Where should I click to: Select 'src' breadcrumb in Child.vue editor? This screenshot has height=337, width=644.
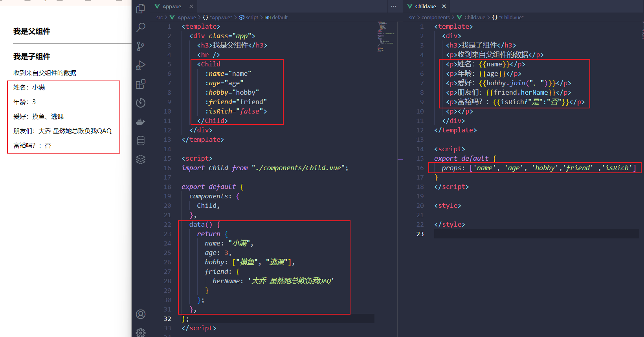(412, 17)
